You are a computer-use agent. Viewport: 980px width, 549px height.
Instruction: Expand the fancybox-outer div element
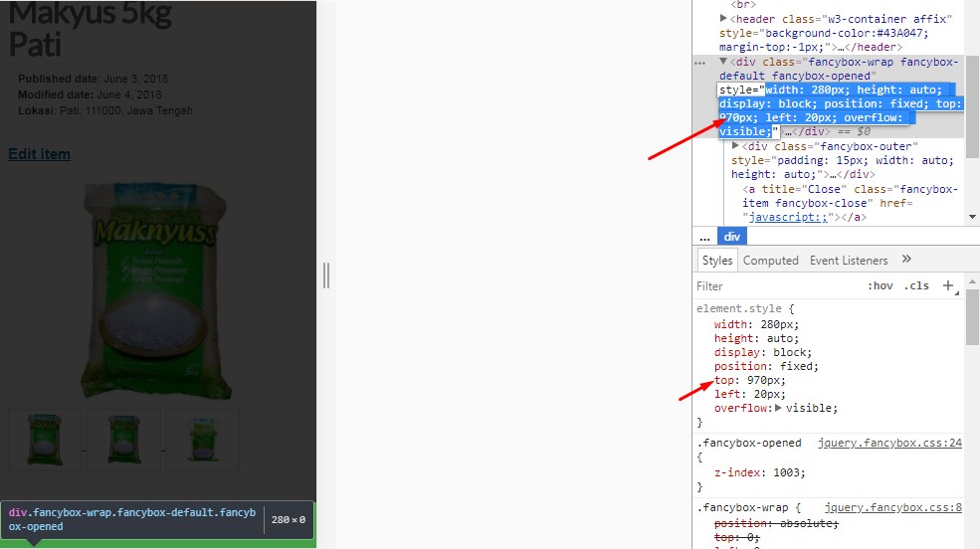[735, 146]
